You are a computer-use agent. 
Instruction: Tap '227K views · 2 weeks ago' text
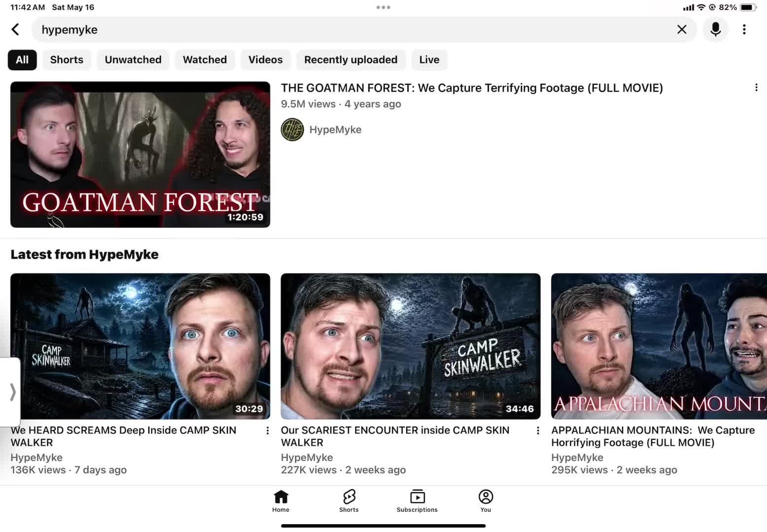[x=344, y=470]
